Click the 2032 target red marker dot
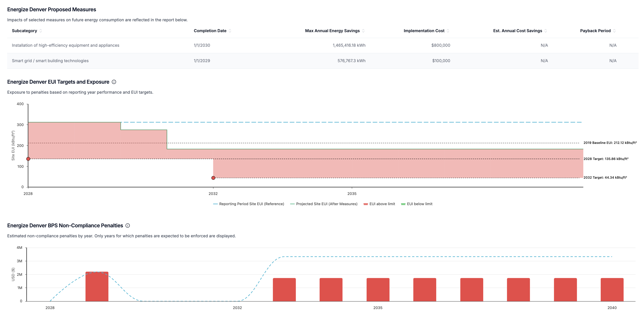Screen dimensions: 644x316 click(213, 178)
